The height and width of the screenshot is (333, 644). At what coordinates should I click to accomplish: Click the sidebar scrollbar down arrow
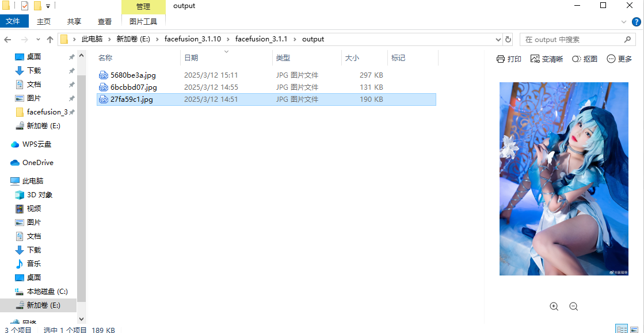[81, 319]
